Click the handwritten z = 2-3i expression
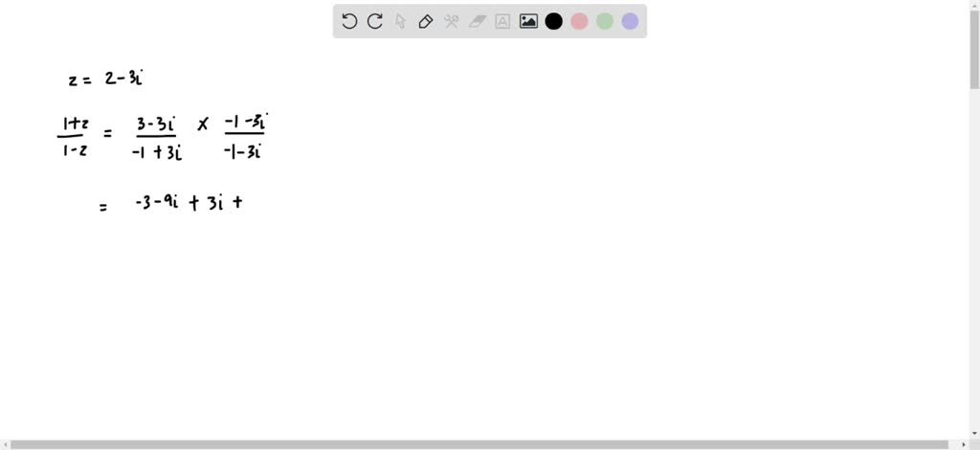 pos(107,79)
